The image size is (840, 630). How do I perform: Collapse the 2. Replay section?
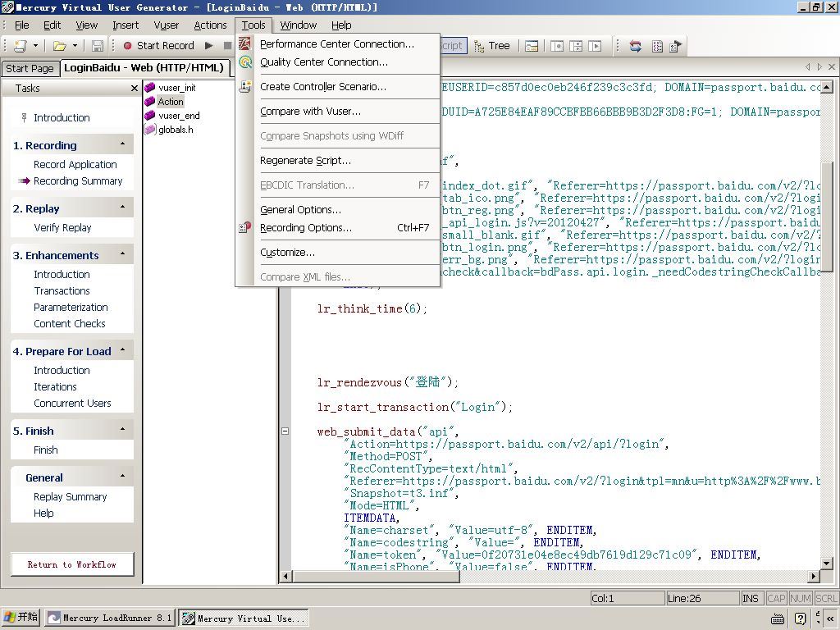(123, 208)
